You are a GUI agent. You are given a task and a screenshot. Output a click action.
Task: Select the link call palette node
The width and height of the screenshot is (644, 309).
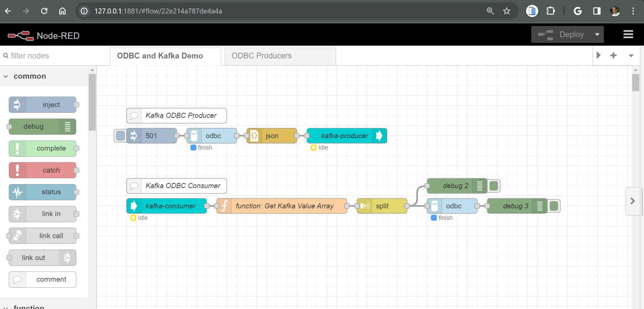[43, 236]
